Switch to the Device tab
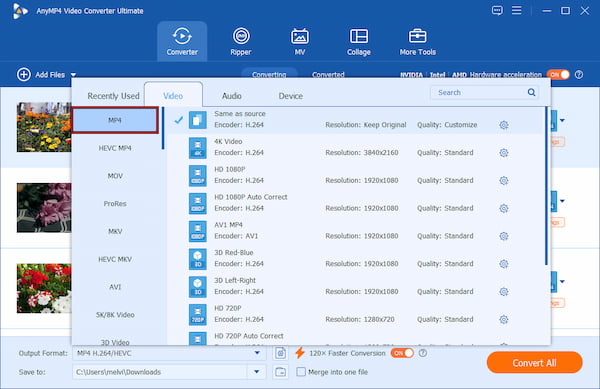 click(x=290, y=96)
